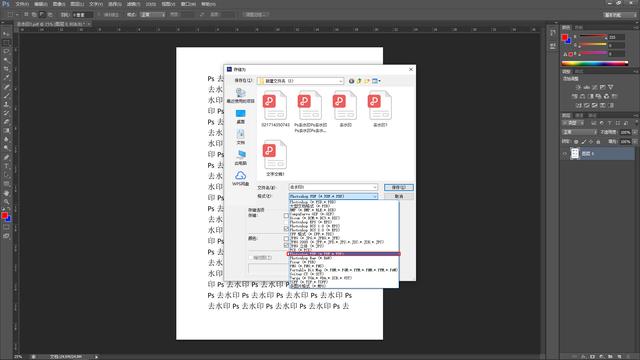
Task: Hide layer 图层 1 via eye icon
Action: [565, 153]
